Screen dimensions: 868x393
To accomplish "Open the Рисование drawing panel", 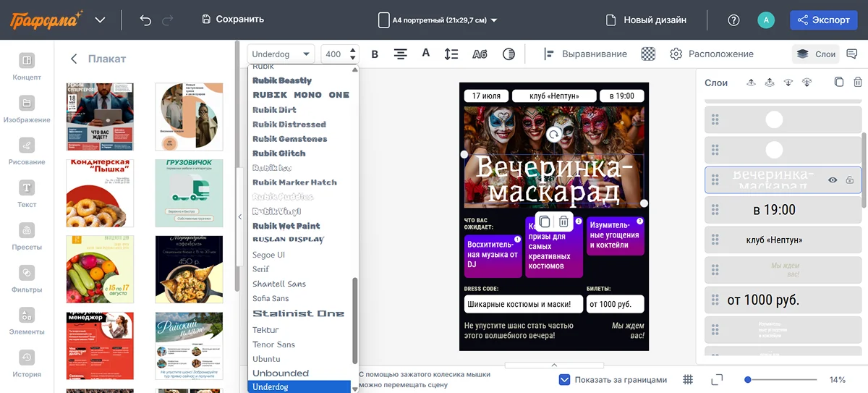I will [27, 151].
